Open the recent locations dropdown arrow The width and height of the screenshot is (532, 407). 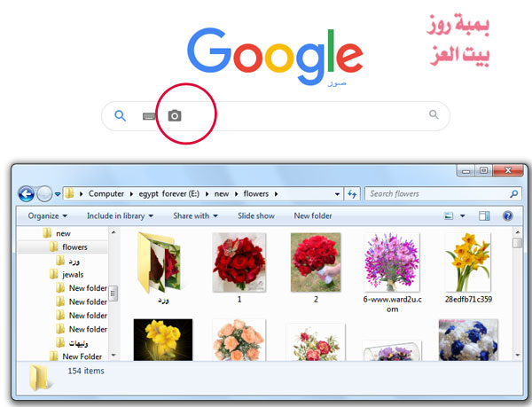pos(58,194)
